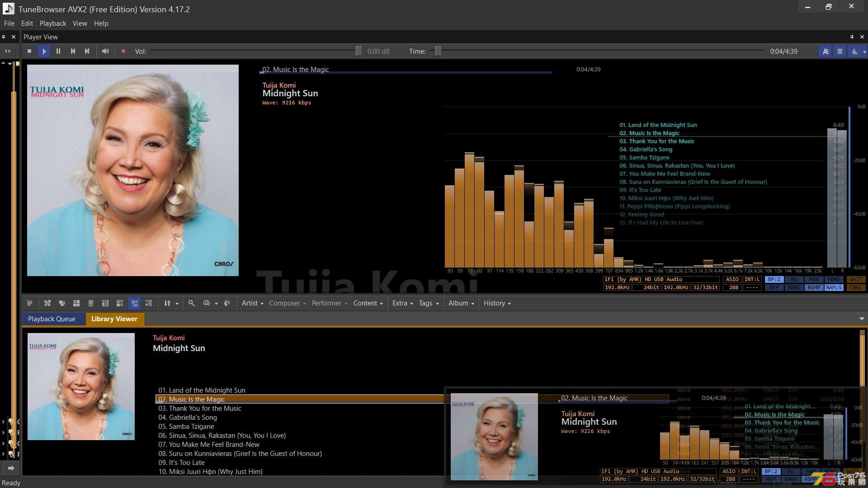The image size is (868, 488).
Task: Pause the track with pause button
Action: (x=58, y=52)
